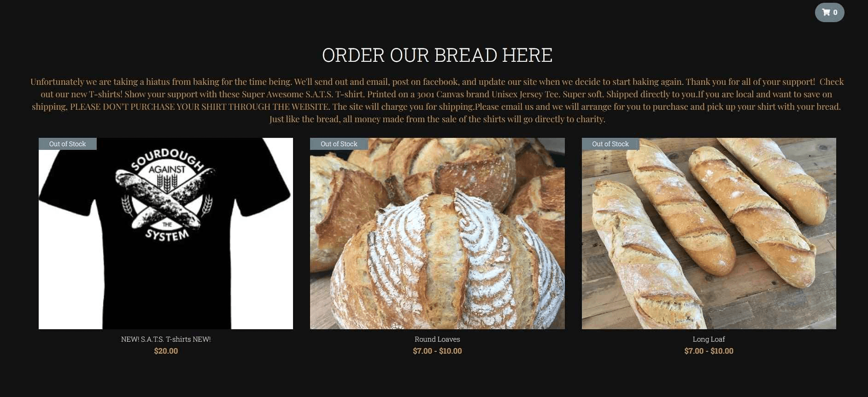Open the Round Loaves product photo
Image resolution: width=868 pixels, height=397 pixels.
437,233
